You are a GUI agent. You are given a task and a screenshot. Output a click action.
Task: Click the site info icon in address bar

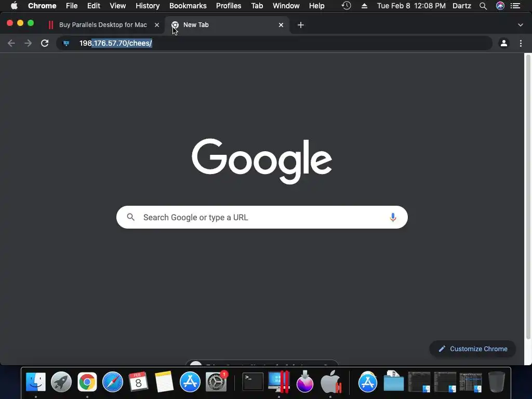point(66,43)
